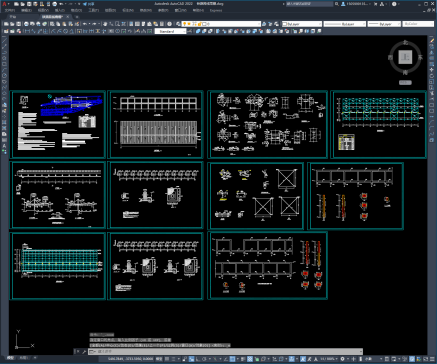
Task: Toggle lineweight display in status bar
Action: click(243, 359)
